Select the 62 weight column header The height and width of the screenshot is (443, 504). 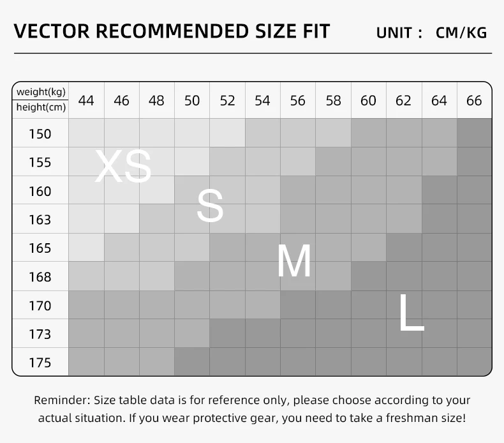click(403, 100)
